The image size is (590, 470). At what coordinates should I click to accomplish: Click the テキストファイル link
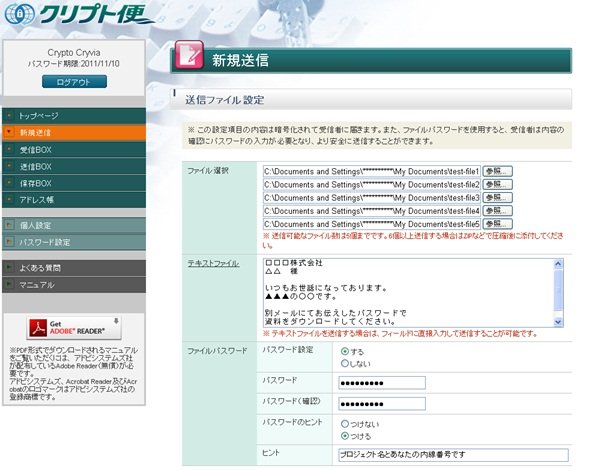tap(213, 263)
